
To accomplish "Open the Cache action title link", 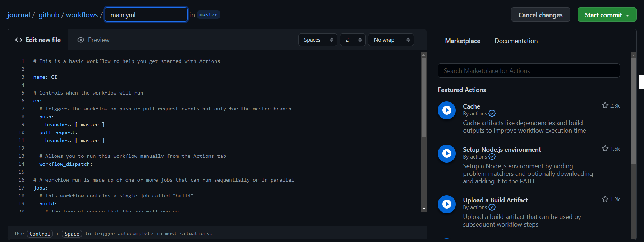I will point(471,106).
